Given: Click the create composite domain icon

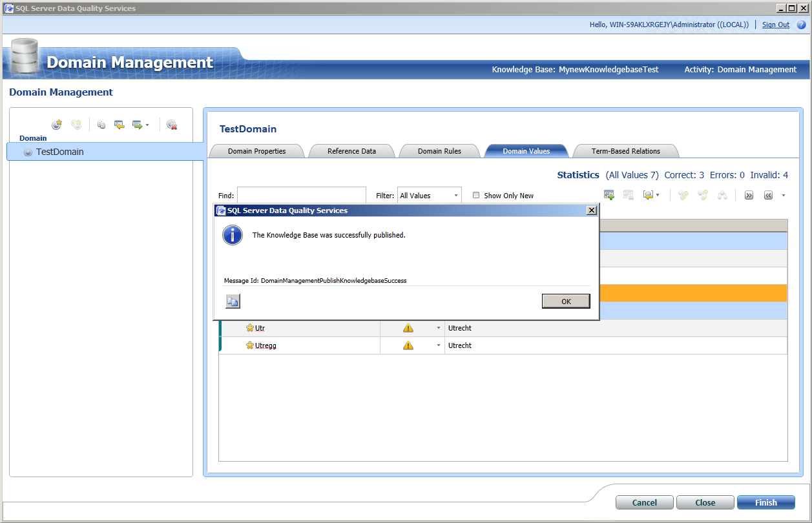Looking at the screenshot, I should 76,125.
